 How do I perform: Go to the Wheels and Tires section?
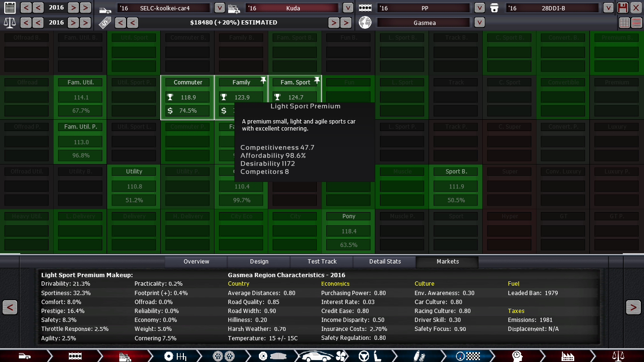coord(223,356)
